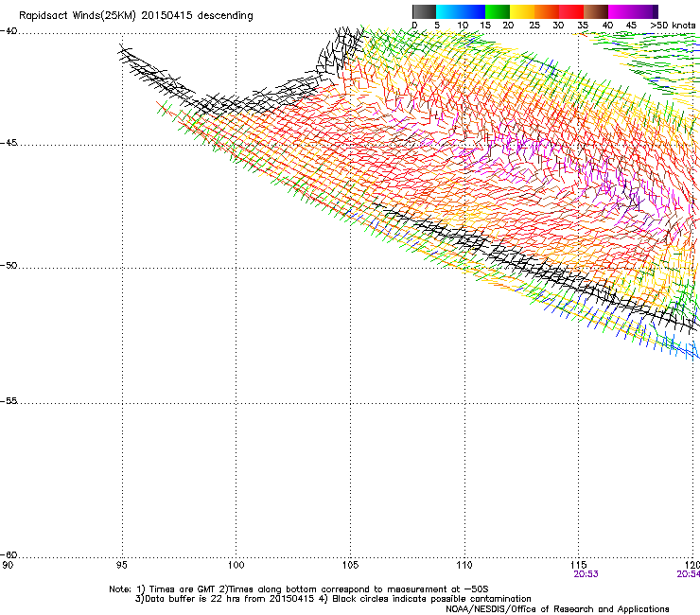Image resolution: width=700 pixels, height=615 pixels.
Task: Click the legend scale label '35'
Action: (582, 26)
